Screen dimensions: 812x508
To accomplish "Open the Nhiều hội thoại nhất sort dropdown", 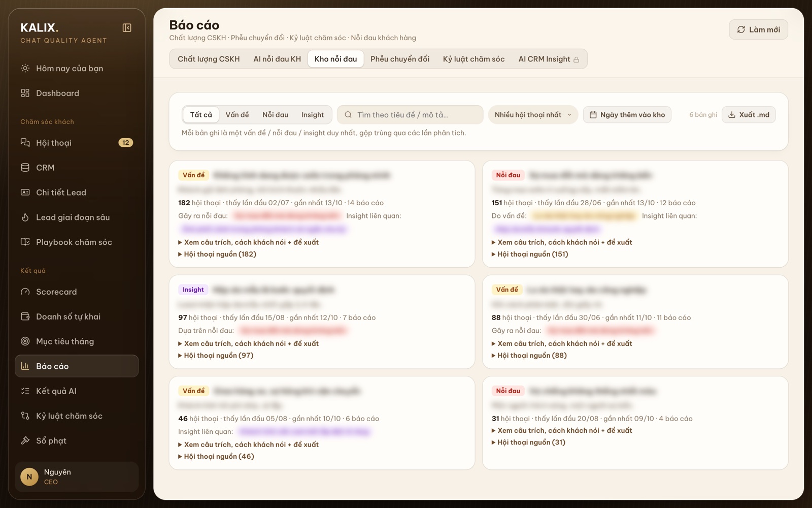I will (533, 115).
